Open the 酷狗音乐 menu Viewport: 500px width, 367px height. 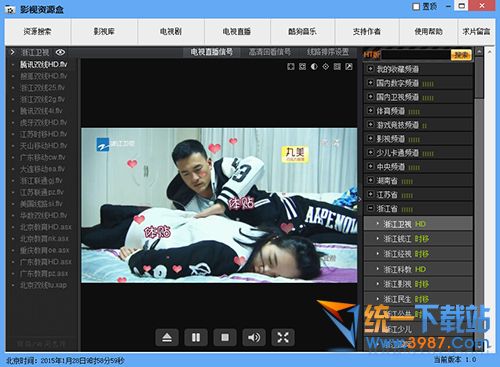pyautogui.click(x=303, y=32)
